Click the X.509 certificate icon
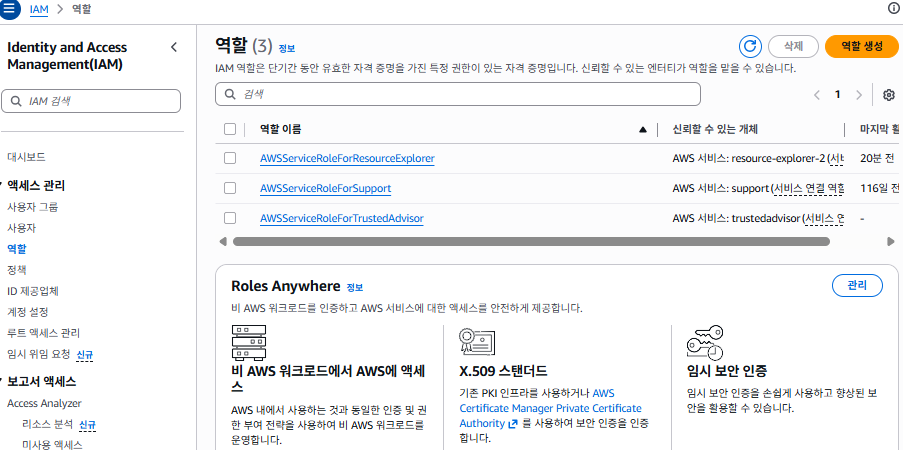The image size is (903, 450). coord(477,342)
